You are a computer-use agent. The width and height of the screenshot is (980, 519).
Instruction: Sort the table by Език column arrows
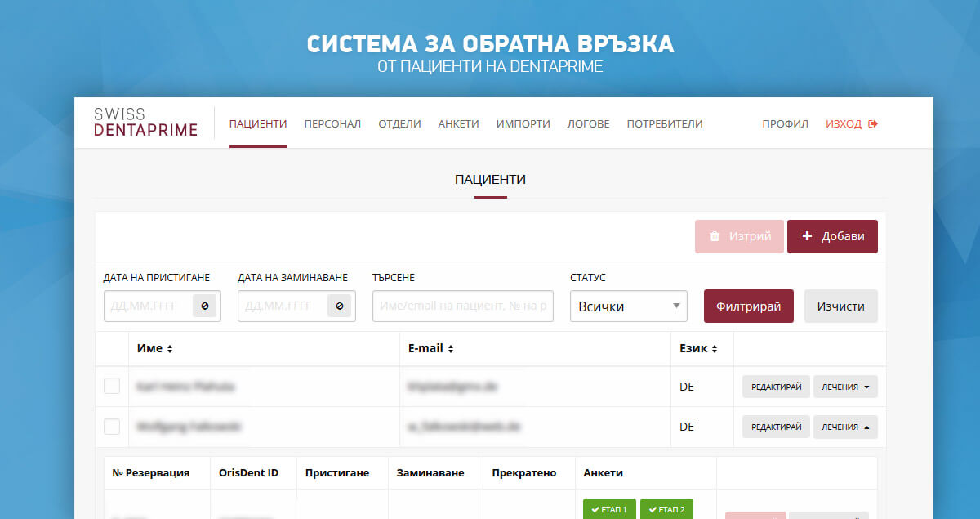click(715, 349)
